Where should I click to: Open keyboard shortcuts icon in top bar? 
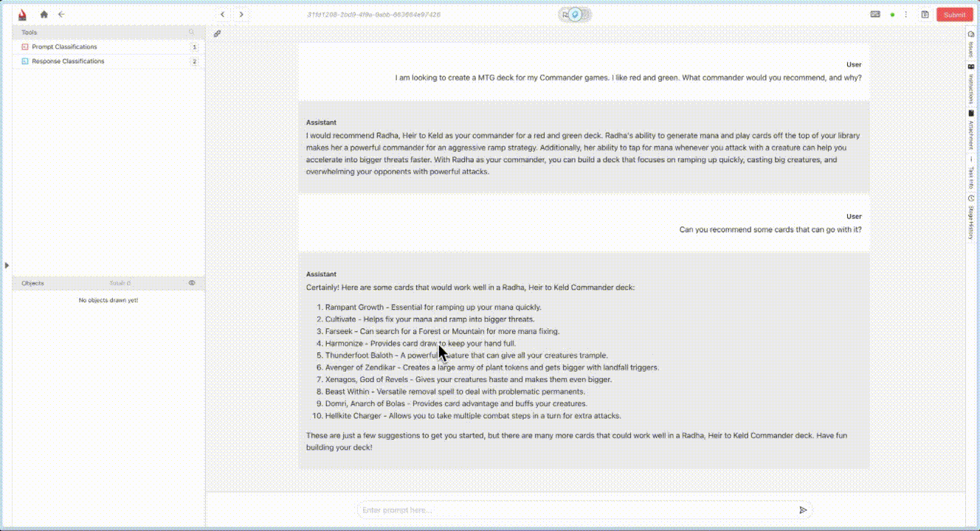pos(875,14)
